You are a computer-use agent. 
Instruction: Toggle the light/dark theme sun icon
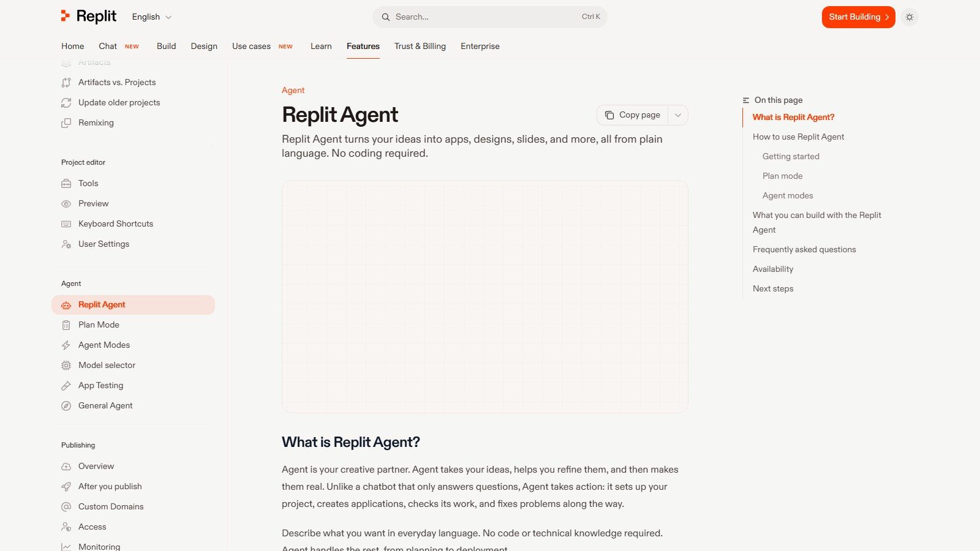pos(910,17)
